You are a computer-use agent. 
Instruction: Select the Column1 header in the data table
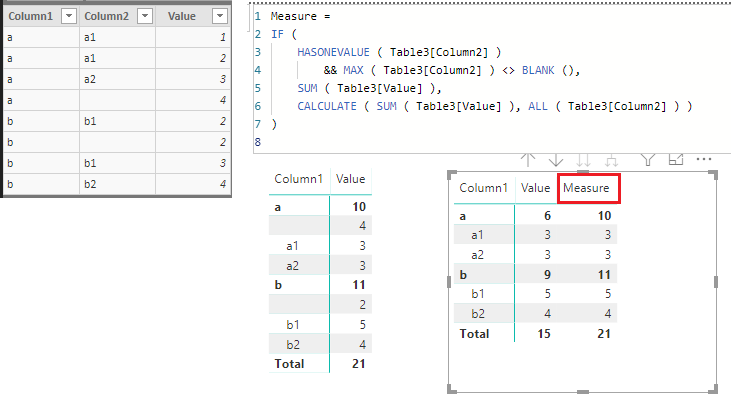pos(31,16)
